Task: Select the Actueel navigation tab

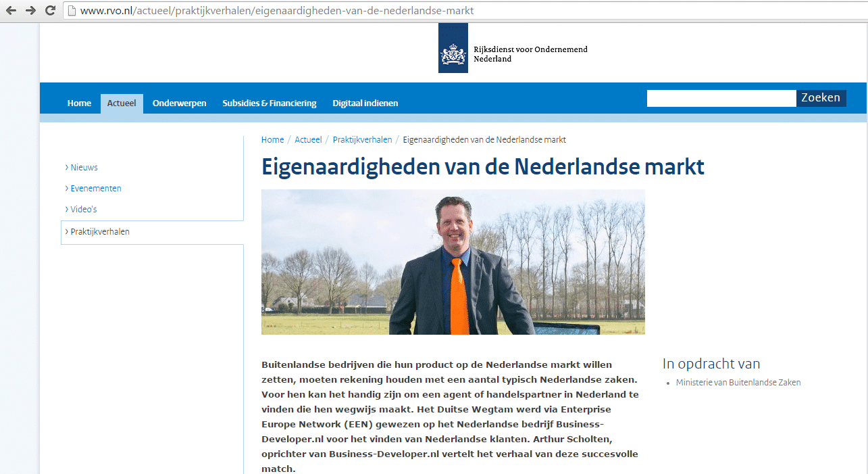Action: click(x=122, y=103)
